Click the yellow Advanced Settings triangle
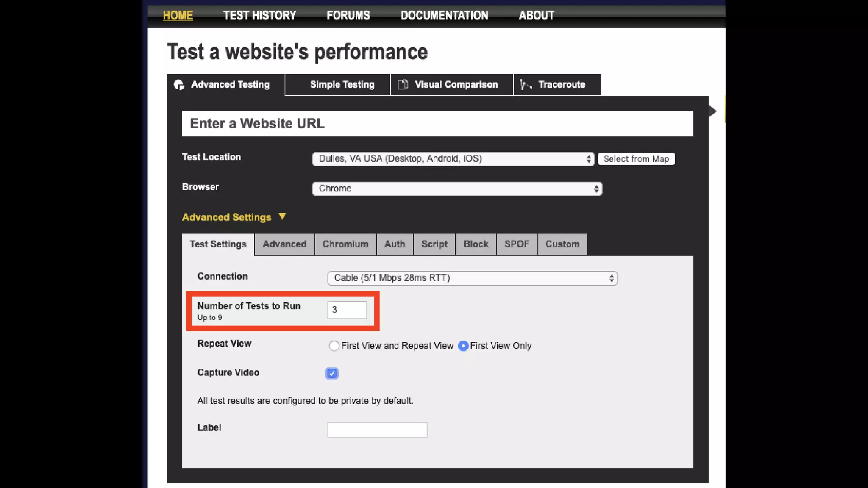The image size is (868, 488). [x=282, y=216]
